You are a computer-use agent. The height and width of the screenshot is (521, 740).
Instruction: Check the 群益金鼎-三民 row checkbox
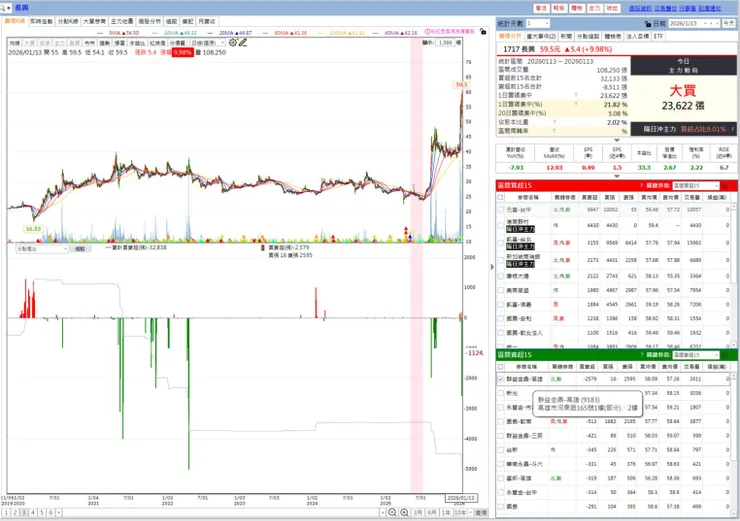(501, 436)
